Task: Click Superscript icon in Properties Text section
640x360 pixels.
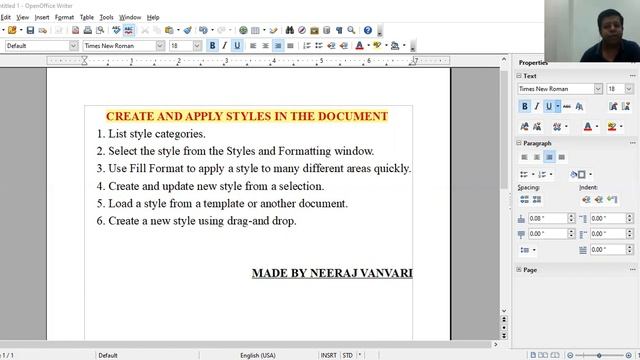Action: point(524,127)
